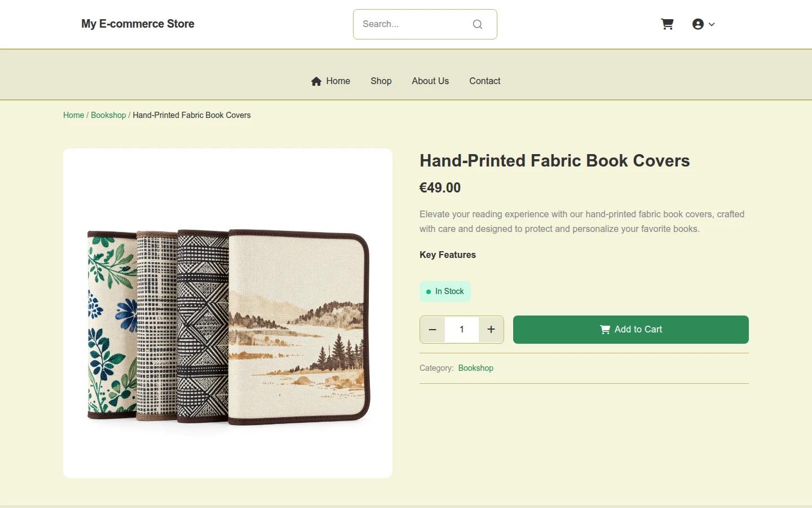Click the Hand-Printed Fabric Book Covers title

coord(555,161)
